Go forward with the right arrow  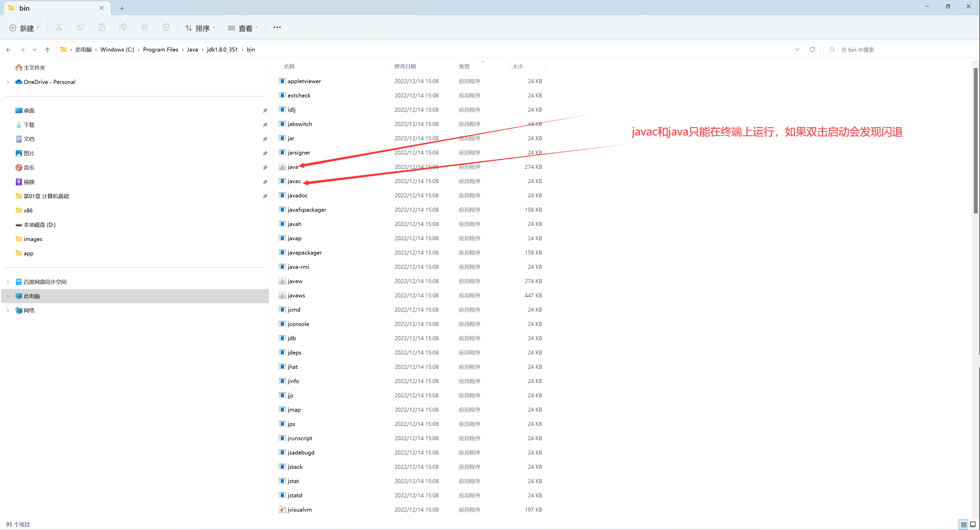point(22,50)
